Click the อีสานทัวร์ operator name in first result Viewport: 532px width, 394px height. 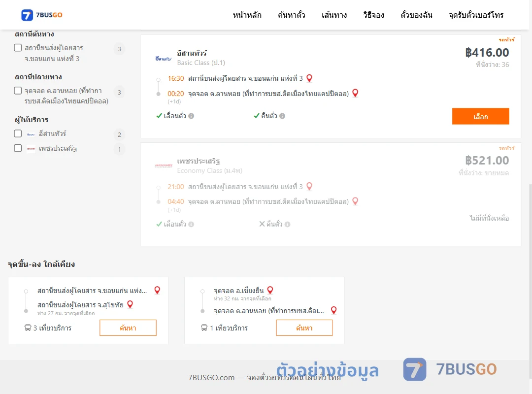point(192,53)
